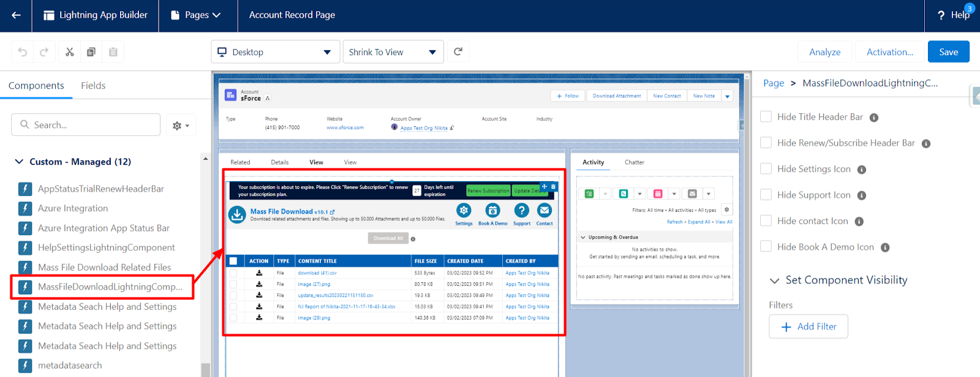980x377 pixels.
Task: Click download icon for update_results20230221151150.csv row
Action: click(x=259, y=295)
